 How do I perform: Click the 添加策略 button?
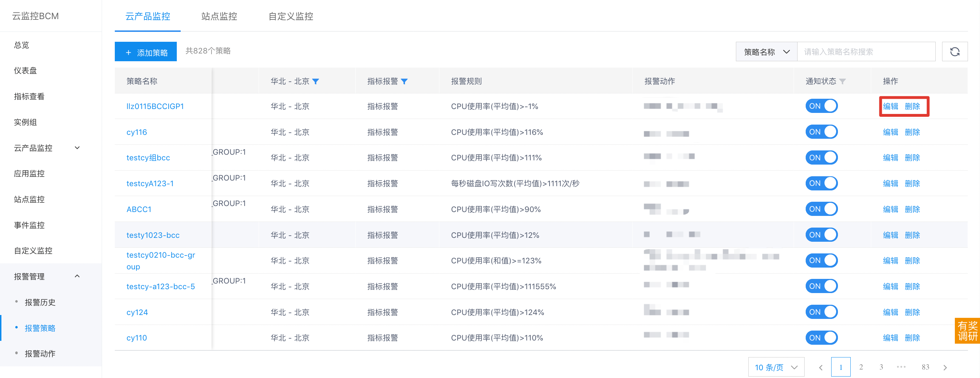coord(146,52)
